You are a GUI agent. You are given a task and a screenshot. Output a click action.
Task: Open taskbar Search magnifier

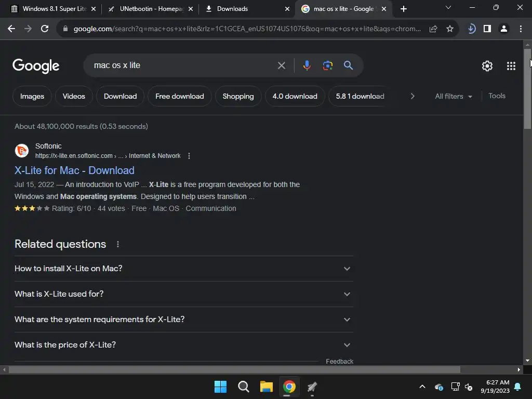click(243, 387)
